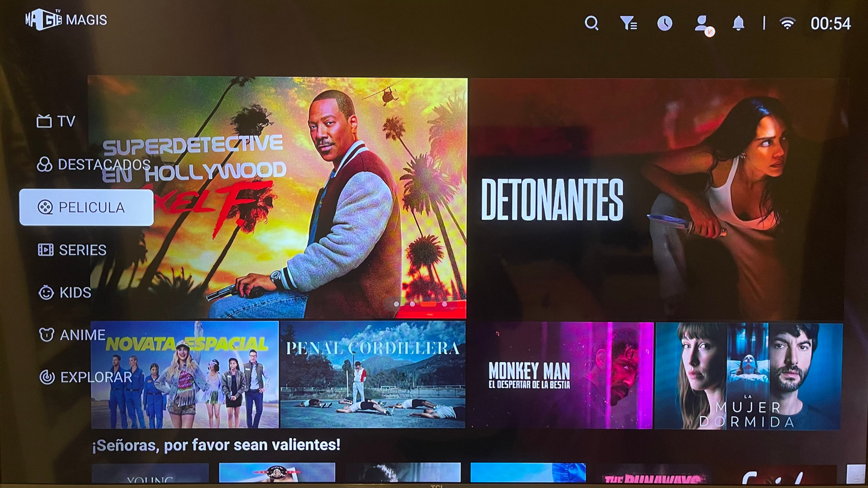This screenshot has height=488, width=868.
Task: Open the search magnifier icon
Action: click(592, 23)
